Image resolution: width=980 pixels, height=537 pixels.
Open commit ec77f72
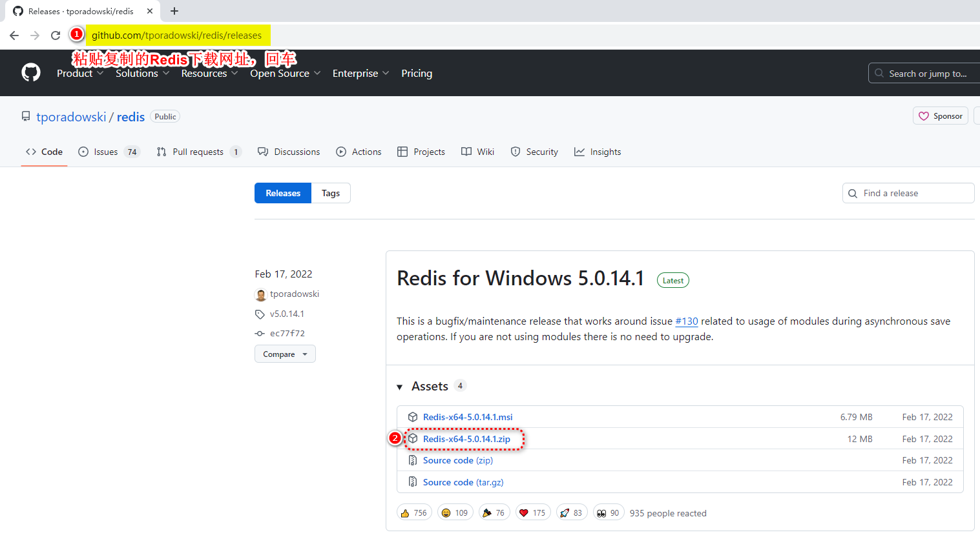(287, 333)
